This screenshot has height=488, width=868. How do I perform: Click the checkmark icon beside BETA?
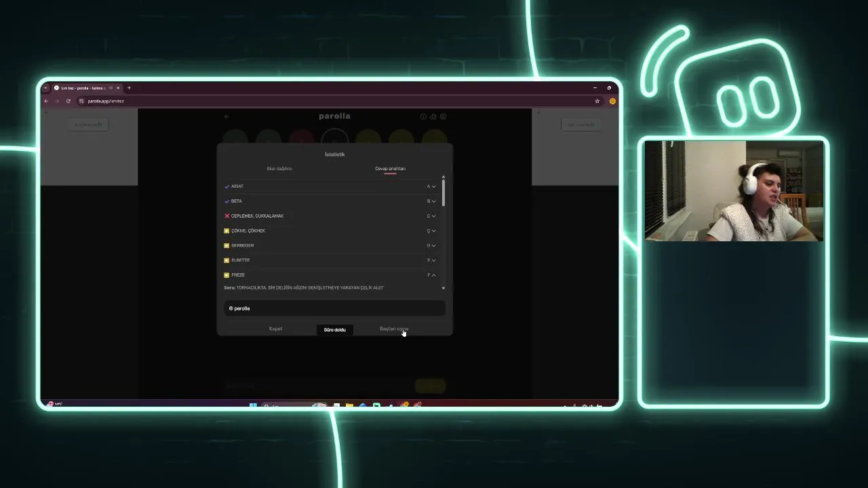tap(226, 201)
